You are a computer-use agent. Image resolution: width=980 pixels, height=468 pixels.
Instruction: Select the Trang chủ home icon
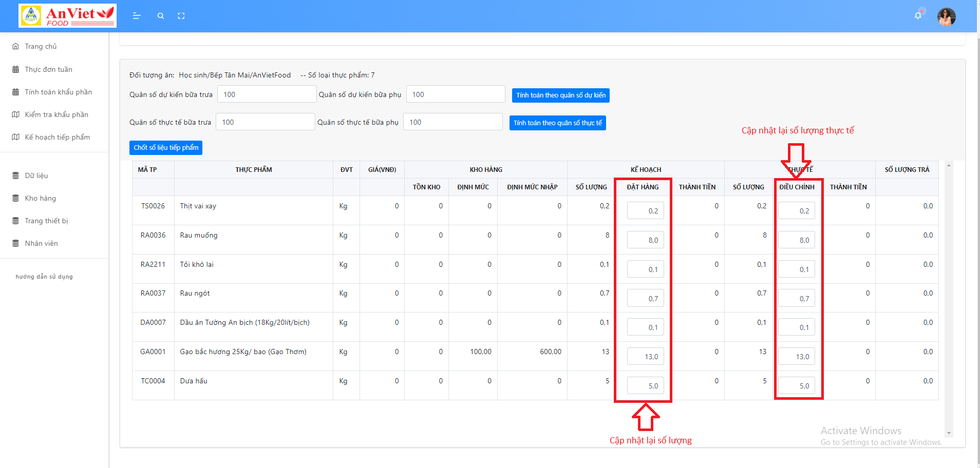point(15,46)
